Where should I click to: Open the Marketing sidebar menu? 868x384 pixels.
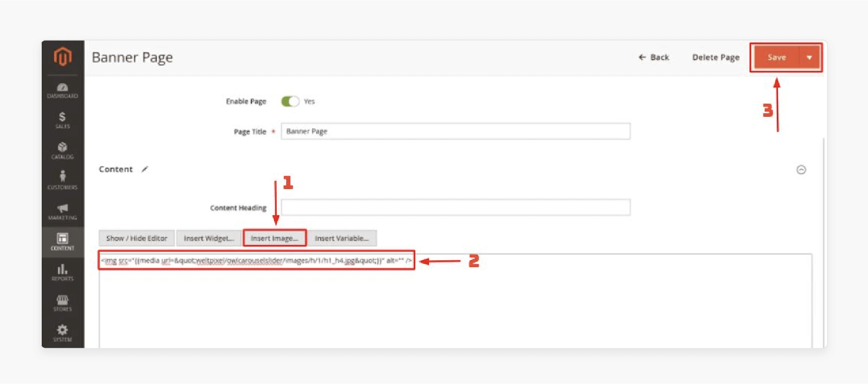[x=62, y=212]
